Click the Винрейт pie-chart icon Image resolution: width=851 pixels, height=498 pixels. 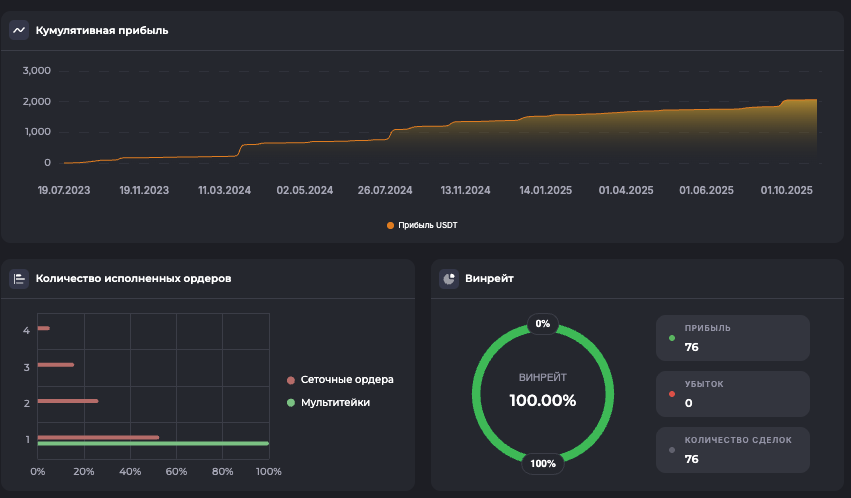449,279
